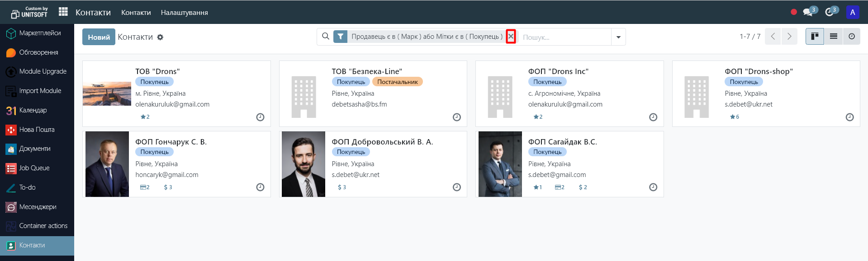Open the activities clock icon in header
The width and height of the screenshot is (868, 261).
pos(830,12)
